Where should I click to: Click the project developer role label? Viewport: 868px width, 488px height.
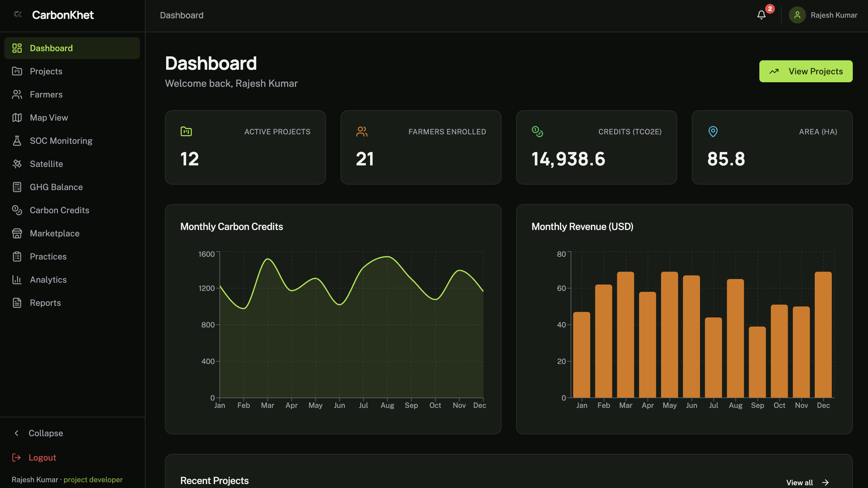click(x=93, y=479)
